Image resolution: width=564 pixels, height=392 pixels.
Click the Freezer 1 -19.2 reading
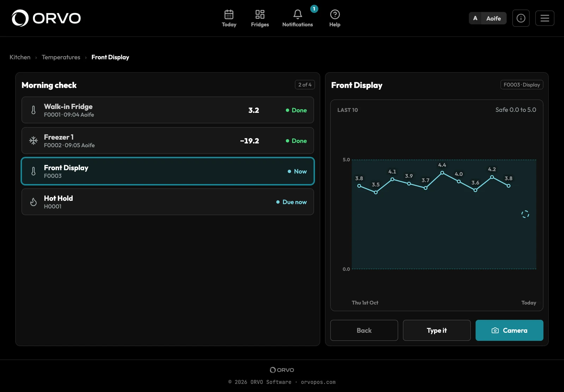click(x=250, y=141)
